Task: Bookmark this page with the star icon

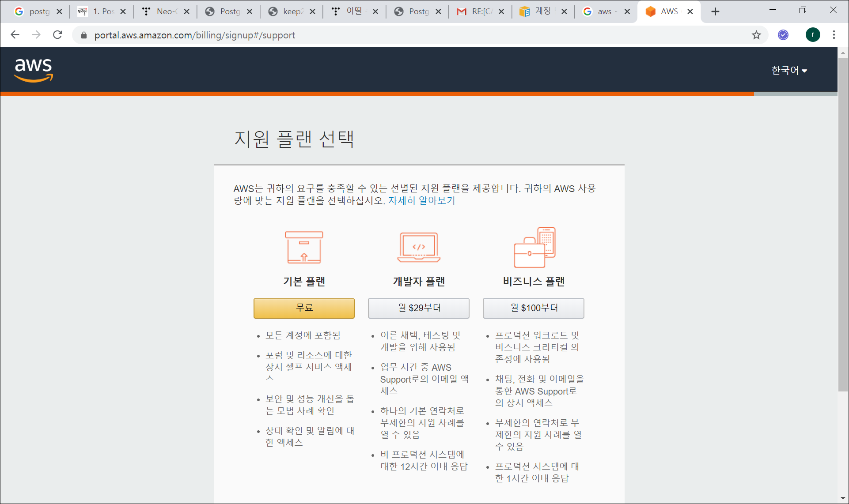Action: [x=756, y=35]
